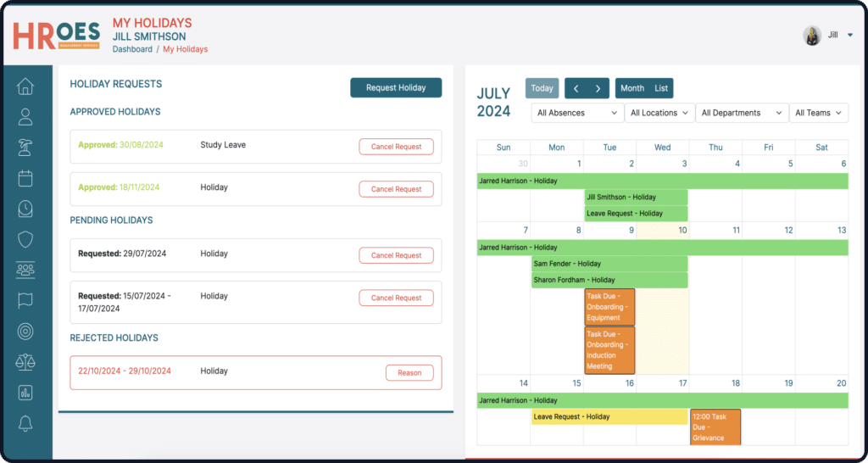Open the shield icon in sidebar
This screenshot has width=868, height=463.
(25, 240)
